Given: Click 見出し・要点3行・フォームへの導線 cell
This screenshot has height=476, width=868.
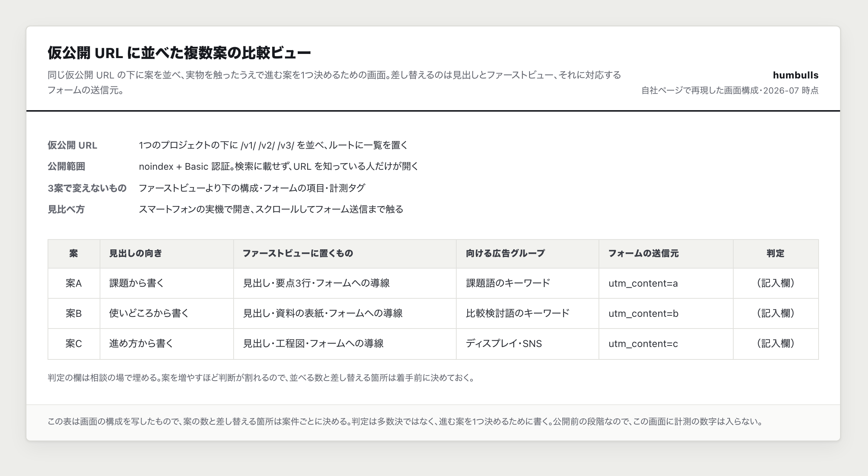Looking at the screenshot, I should 345,283.
